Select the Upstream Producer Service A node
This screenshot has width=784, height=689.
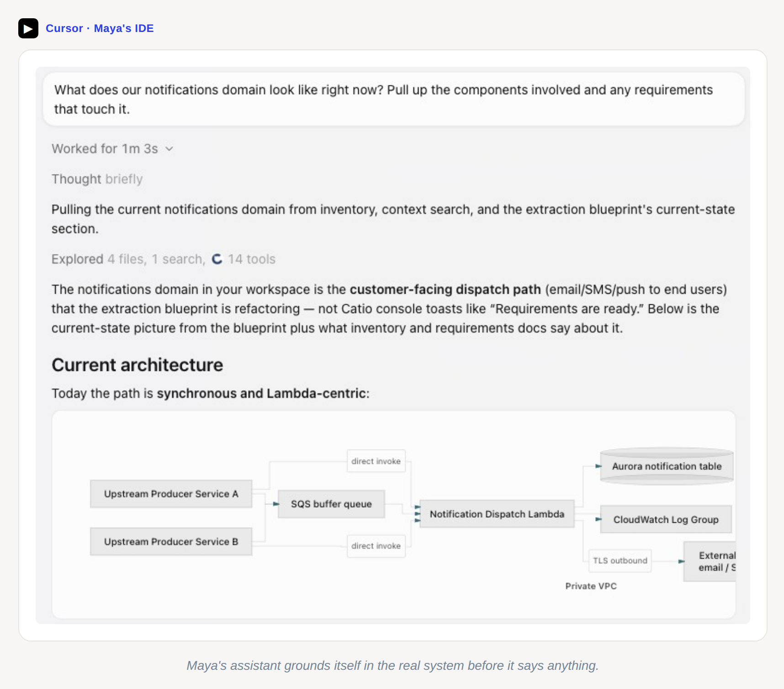click(x=171, y=494)
